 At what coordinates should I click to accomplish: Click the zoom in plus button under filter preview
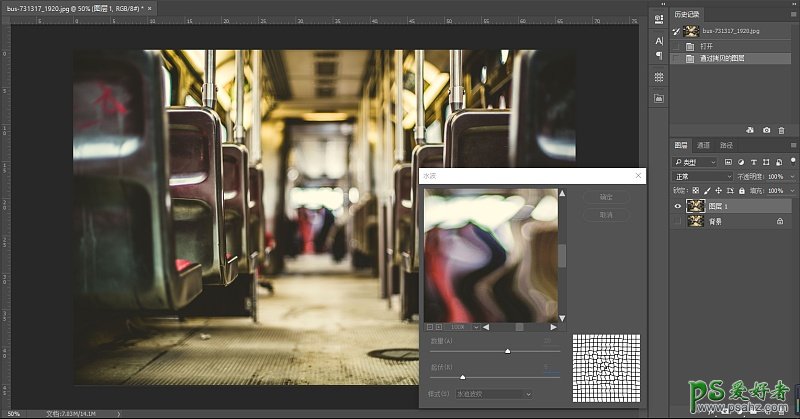(439, 327)
